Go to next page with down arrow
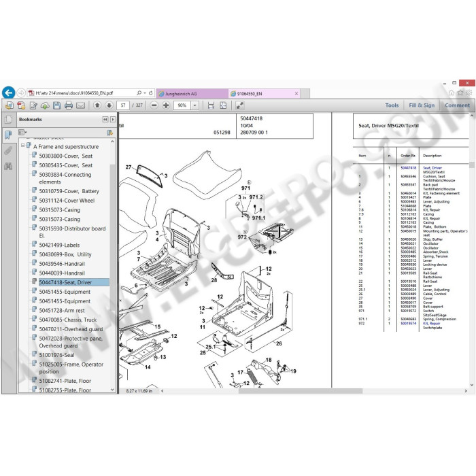The width and height of the screenshot is (476, 476). [x=109, y=105]
